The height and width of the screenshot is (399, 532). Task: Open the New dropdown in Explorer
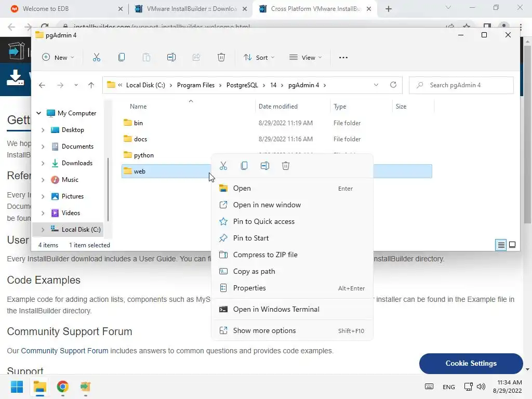(58, 57)
